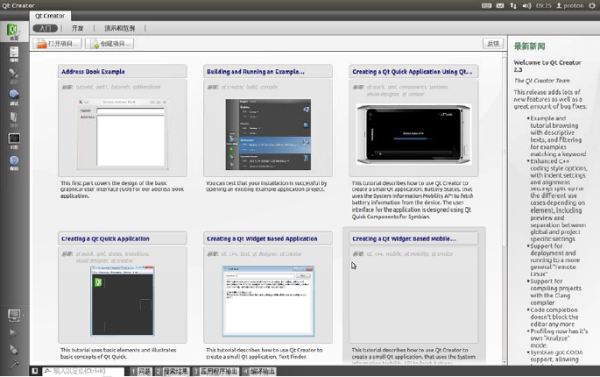This screenshot has width=600, height=377.
Task: Open the network connection indicator
Action: 513,5
